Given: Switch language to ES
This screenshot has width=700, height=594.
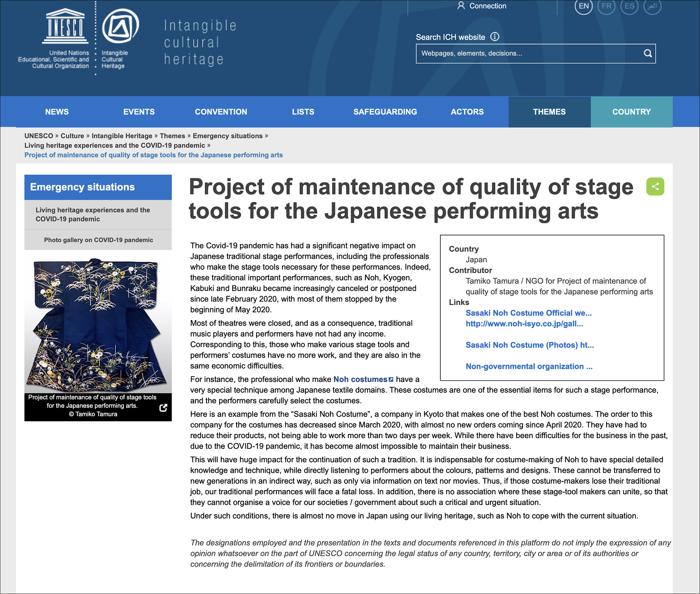Looking at the screenshot, I should pos(629,6).
